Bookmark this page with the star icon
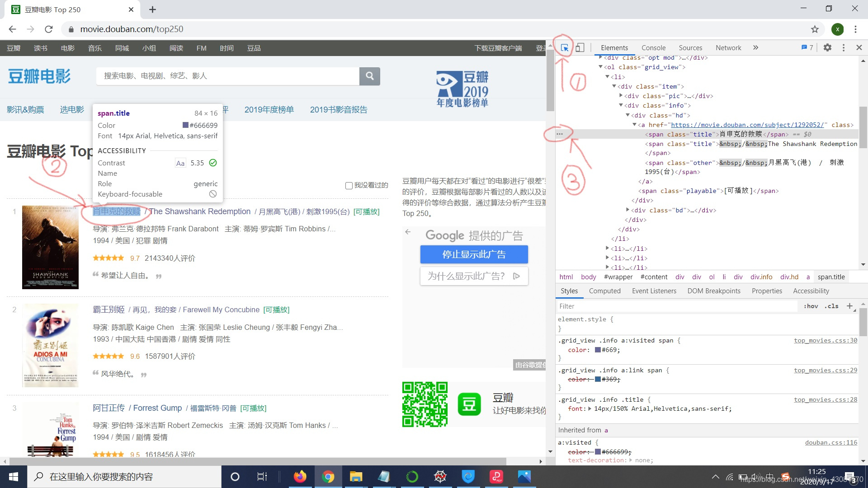This screenshot has width=868, height=488. pos(815,29)
